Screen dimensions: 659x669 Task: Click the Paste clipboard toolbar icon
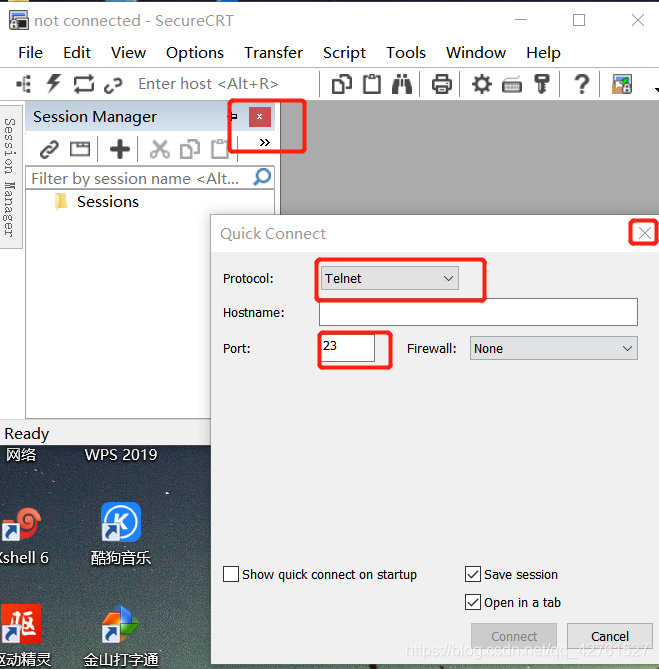(x=372, y=84)
